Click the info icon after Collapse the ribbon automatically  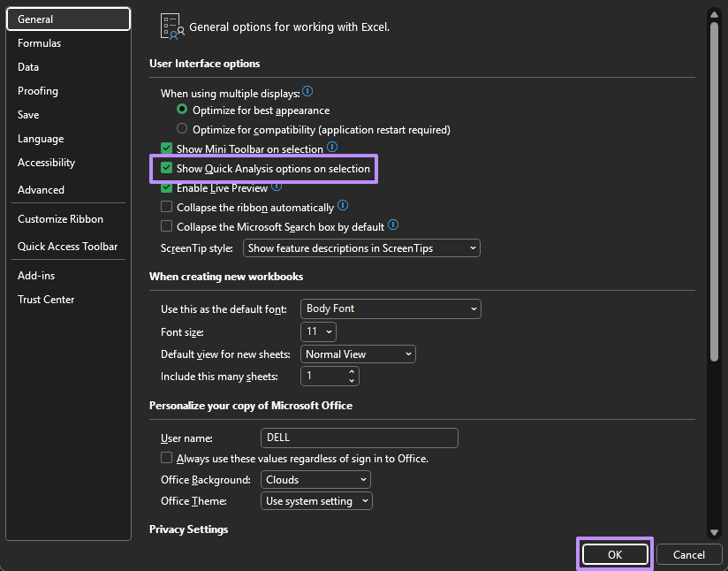343,207
